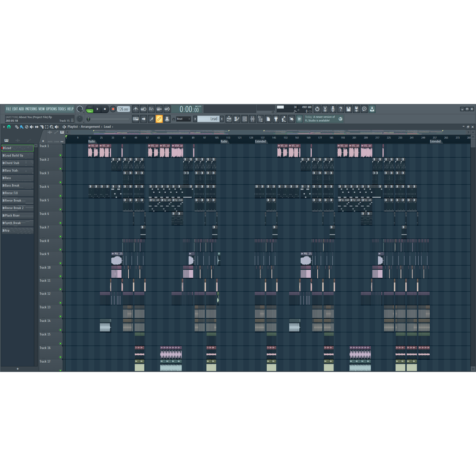The height and width of the screenshot is (476, 476).
Task: Open the VIEW menu
Action: [x=41, y=109]
